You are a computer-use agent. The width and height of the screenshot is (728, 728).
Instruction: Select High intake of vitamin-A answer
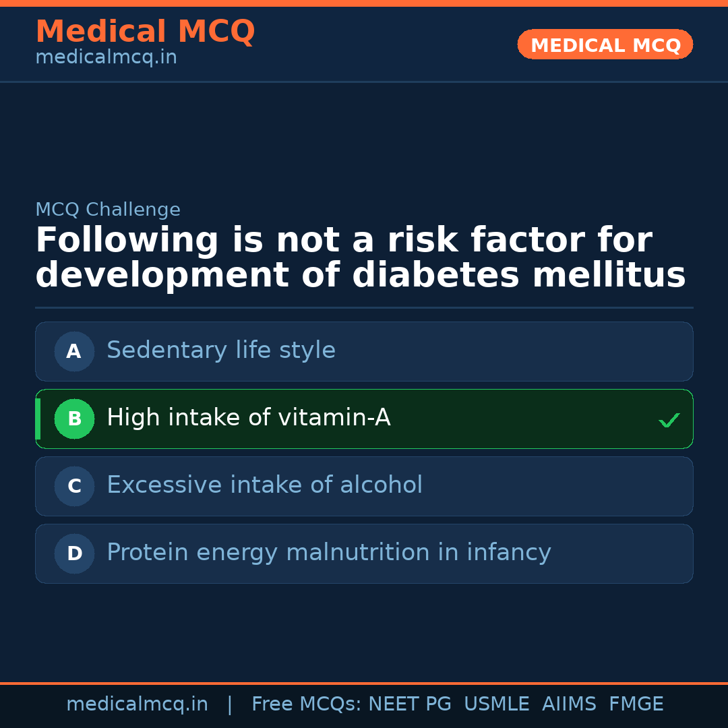(x=249, y=418)
